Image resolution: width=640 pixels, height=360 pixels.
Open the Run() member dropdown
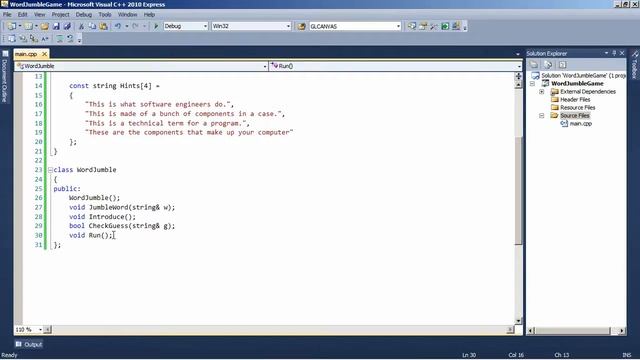[x=519, y=66]
